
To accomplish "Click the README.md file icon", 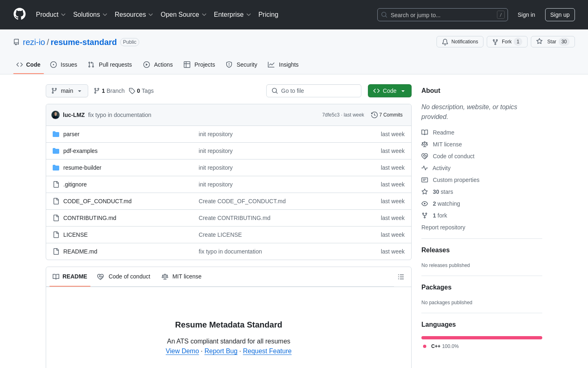I will tap(56, 251).
